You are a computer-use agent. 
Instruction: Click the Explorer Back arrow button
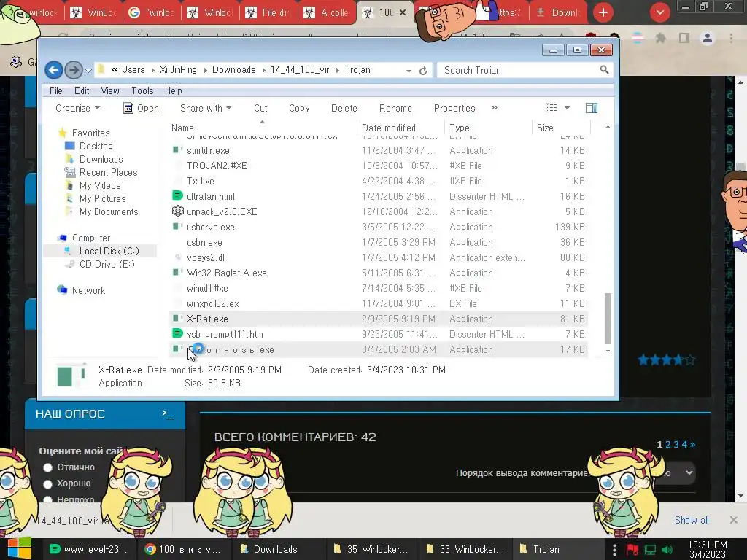[x=54, y=71]
